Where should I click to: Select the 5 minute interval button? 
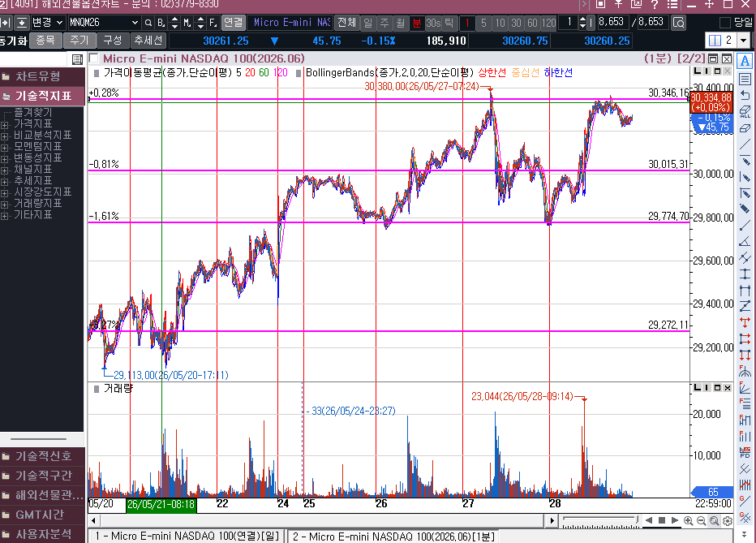(x=483, y=23)
